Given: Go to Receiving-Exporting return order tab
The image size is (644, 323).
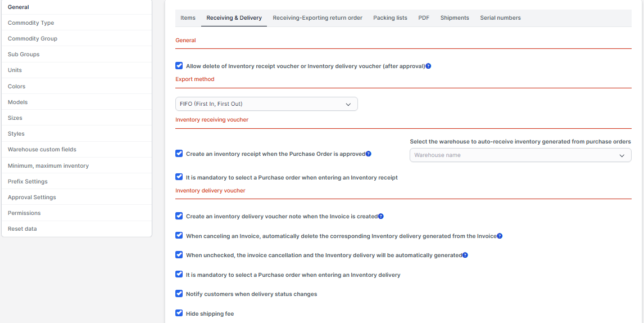Looking at the screenshot, I should (318, 18).
